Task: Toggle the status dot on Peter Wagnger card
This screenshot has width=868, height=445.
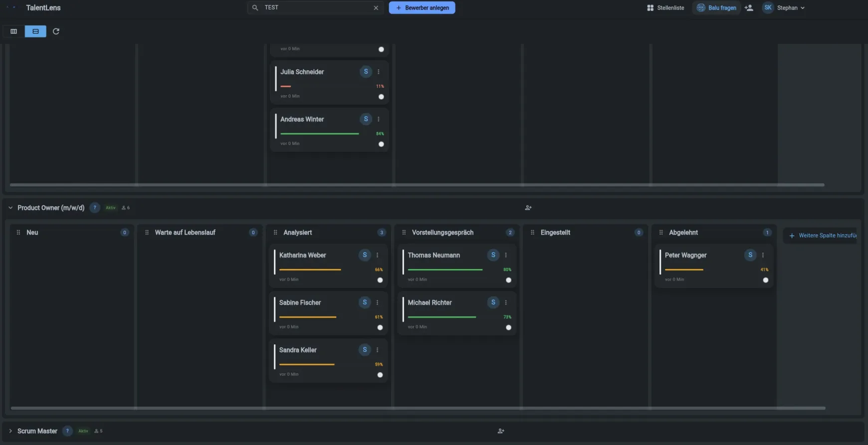Action: coord(766,280)
